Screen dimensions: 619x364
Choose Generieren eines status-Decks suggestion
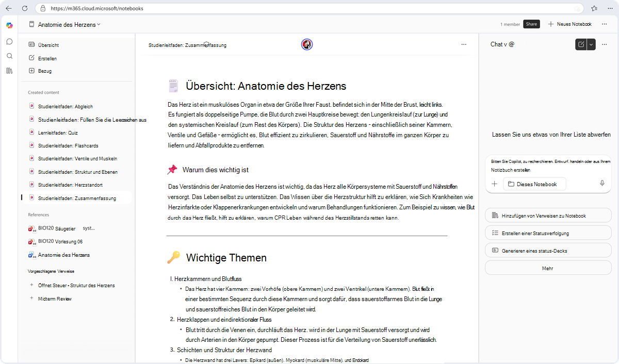pos(548,251)
